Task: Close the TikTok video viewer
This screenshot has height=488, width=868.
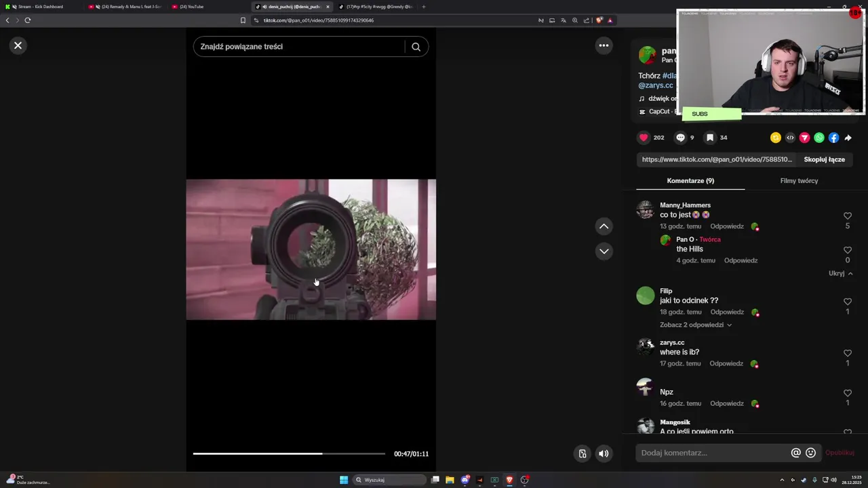Action: click(x=18, y=45)
